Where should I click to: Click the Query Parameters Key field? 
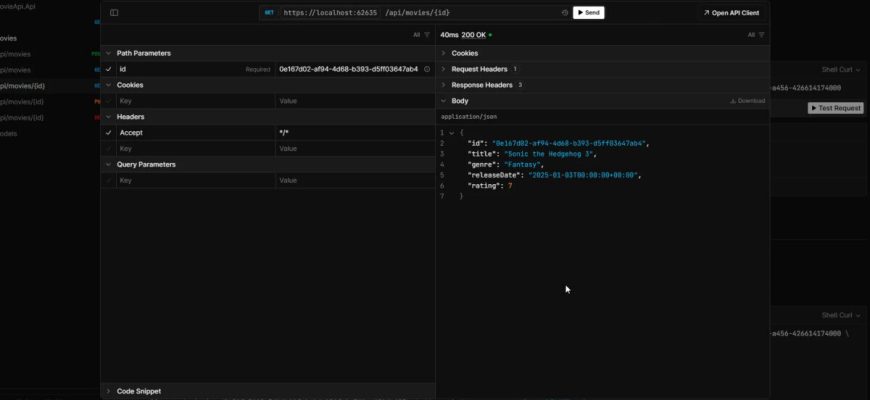click(195, 181)
